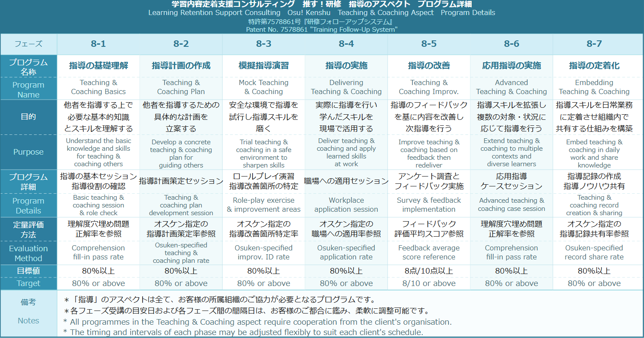Click the 80% or above cell under 8-2

(181, 283)
